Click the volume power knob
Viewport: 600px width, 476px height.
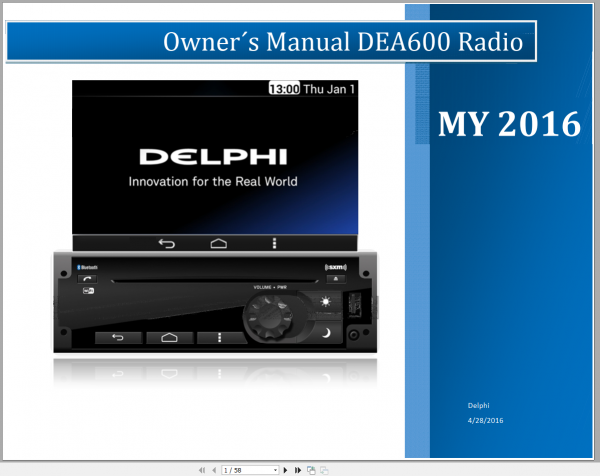(x=269, y=318)
